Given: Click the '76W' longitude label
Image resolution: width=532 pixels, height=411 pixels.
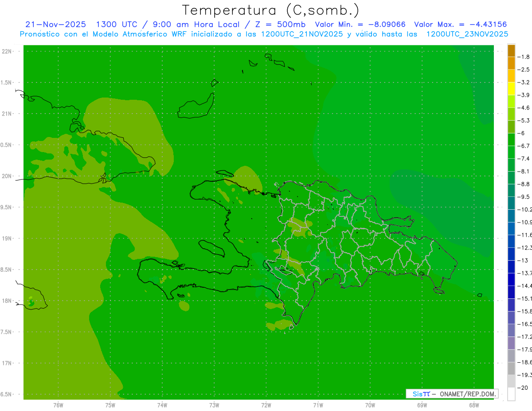Looking at the screenshot, I should coord(58,405).
